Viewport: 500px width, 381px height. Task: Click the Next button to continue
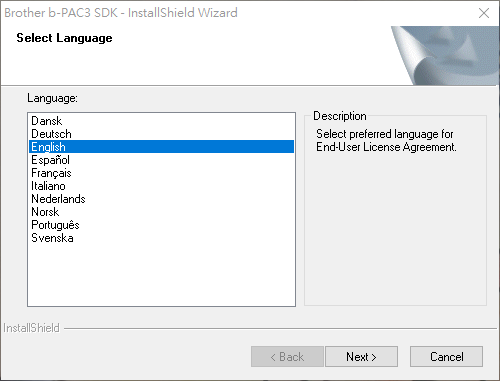(361, 357)
